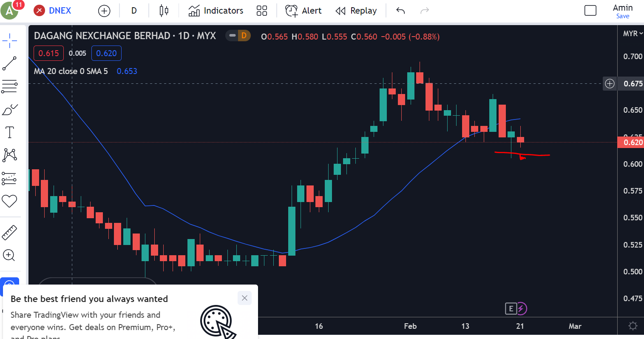Open the candlestick chart style selector
The height and width of the screenshot is (339, 644).
coord(164,11)
